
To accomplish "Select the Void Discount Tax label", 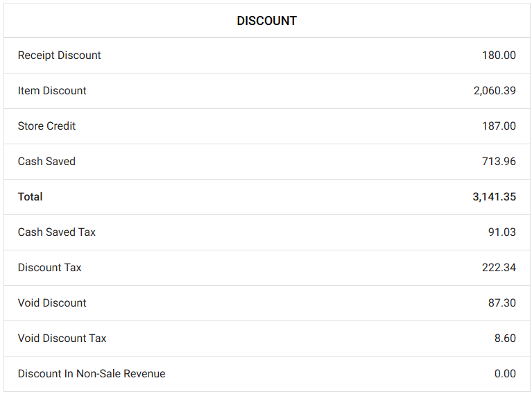I will pos(62,339).
